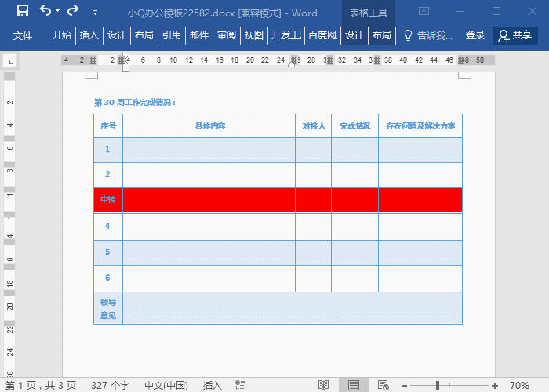This screenshot has width=549, height=392.
Task: Switch to the 插入 tab
Action: tap(89, 35)
